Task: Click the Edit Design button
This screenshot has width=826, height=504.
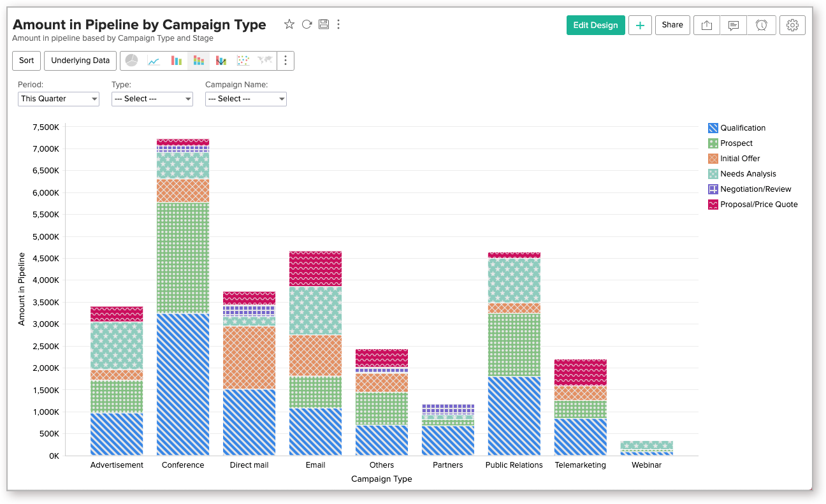Action: click(x=595, y=25)
